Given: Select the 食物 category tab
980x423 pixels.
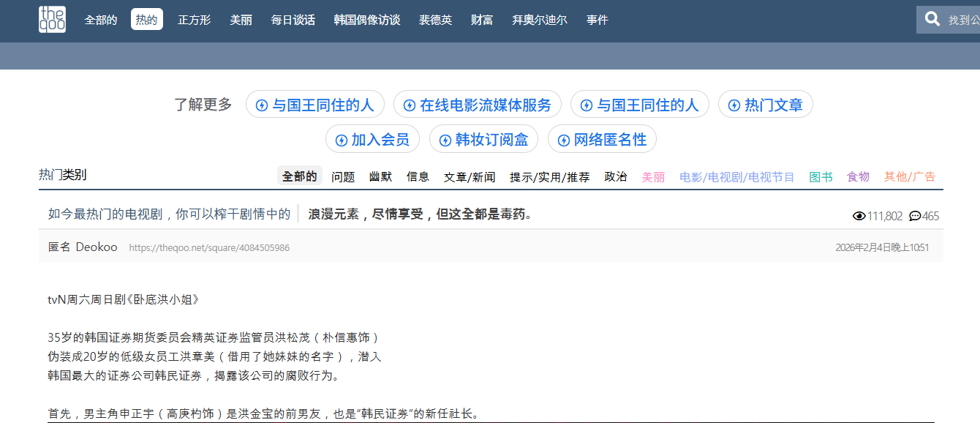Looking at the screenshot, I should click(857, 176).
